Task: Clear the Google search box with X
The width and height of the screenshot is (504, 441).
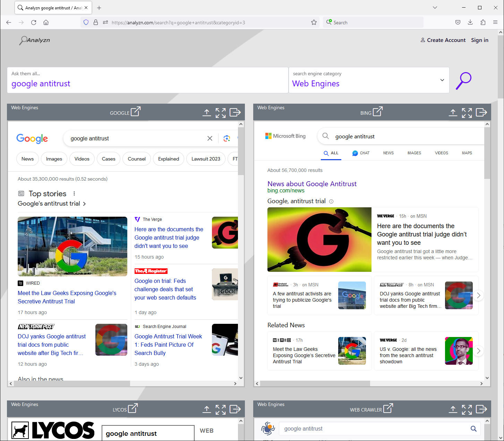Action: click(x=210, y=138)
